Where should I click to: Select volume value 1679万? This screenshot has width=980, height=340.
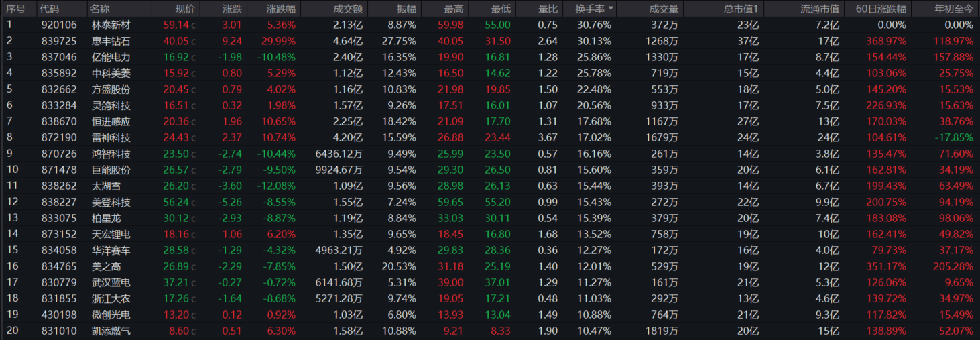664,137
